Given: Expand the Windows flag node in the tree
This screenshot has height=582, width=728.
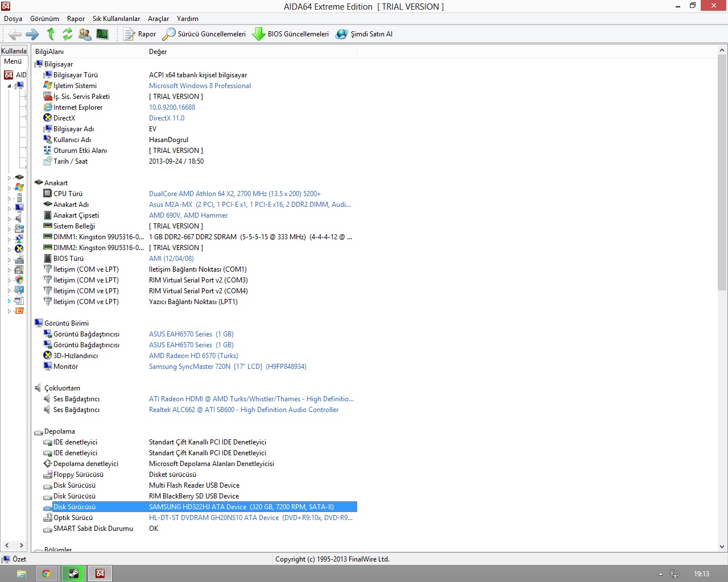Looking at the screenshot, I should pos(9,188).
